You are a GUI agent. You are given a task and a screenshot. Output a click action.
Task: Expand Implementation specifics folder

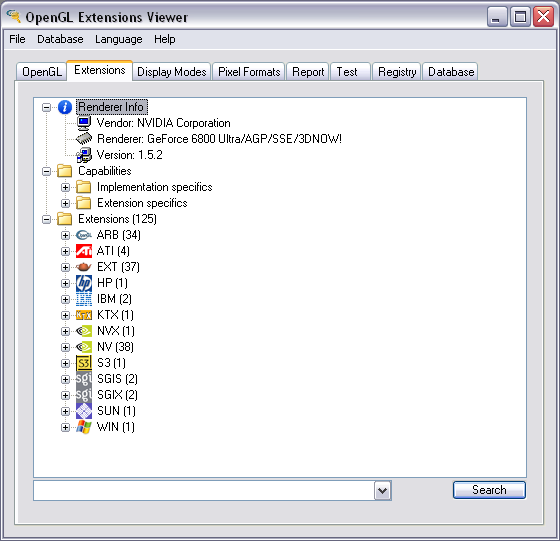(65, 187)
